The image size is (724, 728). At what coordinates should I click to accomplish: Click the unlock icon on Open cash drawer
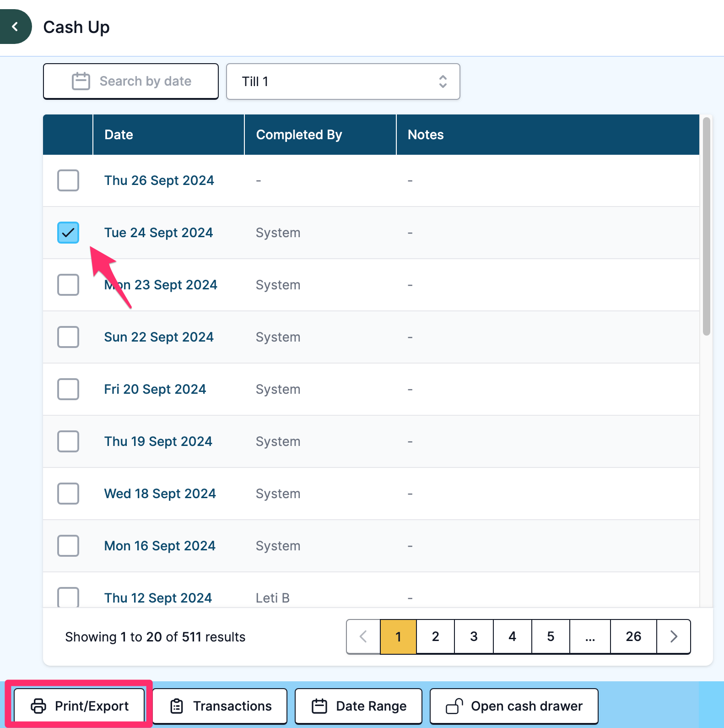click(454, 706)
